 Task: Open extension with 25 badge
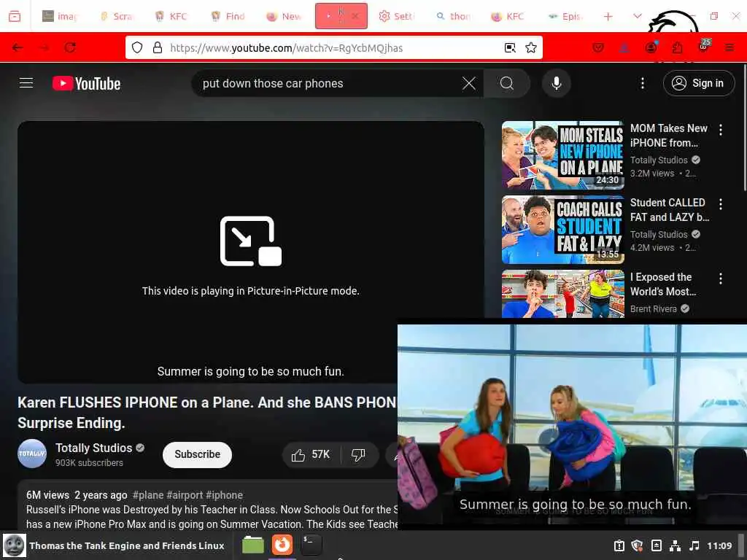(x=704, y=46)
